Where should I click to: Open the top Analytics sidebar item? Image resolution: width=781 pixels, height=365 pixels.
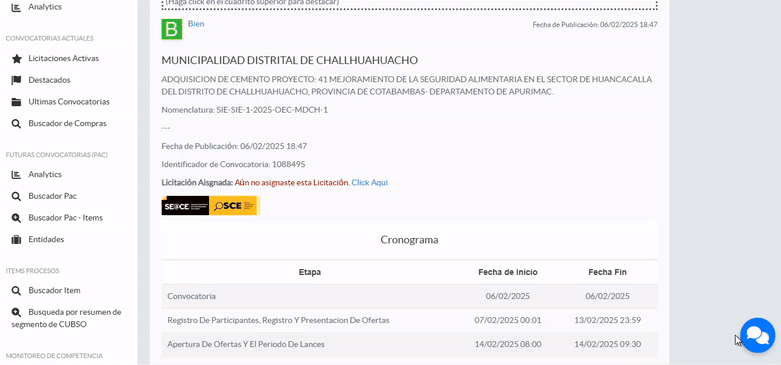click(x=45, y=7)
